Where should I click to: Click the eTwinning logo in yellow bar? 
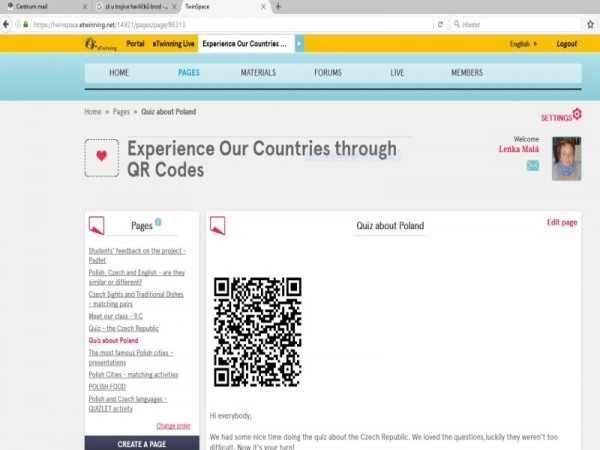click(x=101, y=44)
